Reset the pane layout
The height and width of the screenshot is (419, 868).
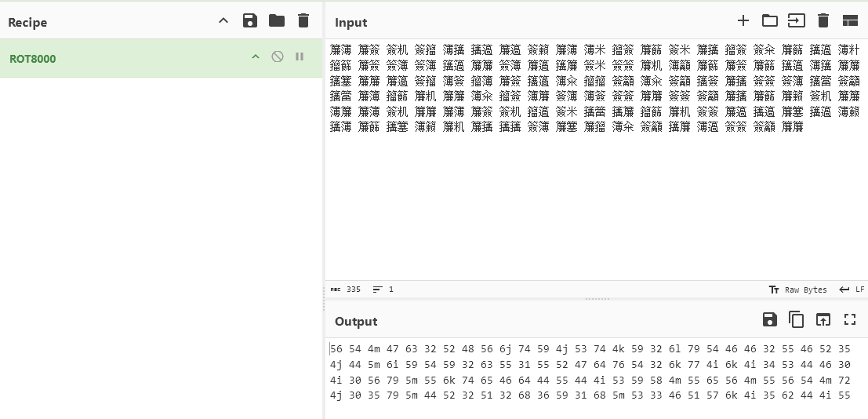coord(850,21)
